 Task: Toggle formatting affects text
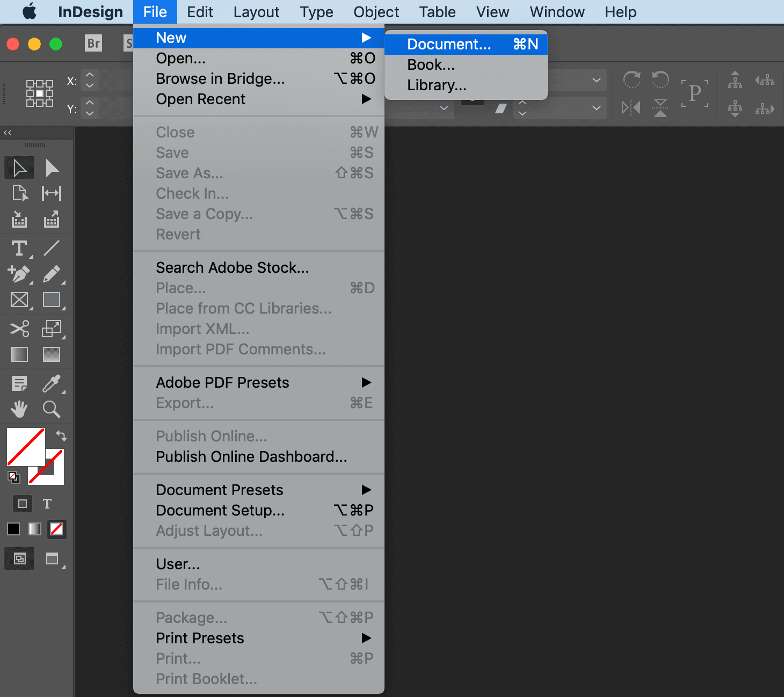click(47, 504)
